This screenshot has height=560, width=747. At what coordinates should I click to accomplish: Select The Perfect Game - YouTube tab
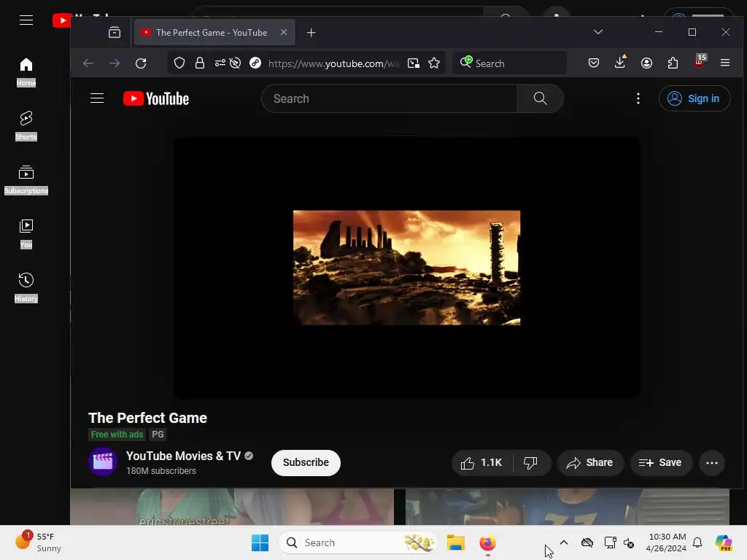click(214, 32)
